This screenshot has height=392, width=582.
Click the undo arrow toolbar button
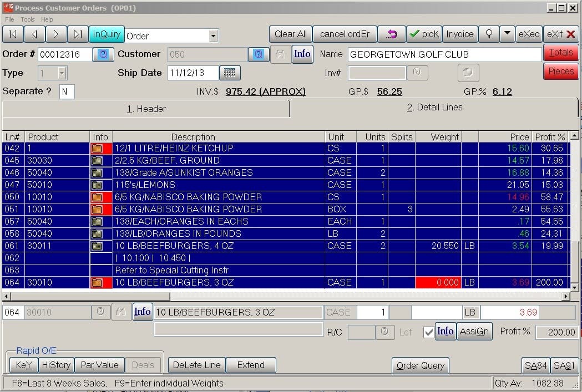pos(391,34)
